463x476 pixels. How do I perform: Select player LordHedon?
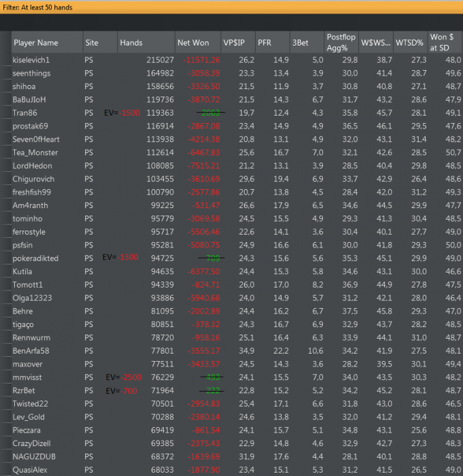[x=32, y=166]
